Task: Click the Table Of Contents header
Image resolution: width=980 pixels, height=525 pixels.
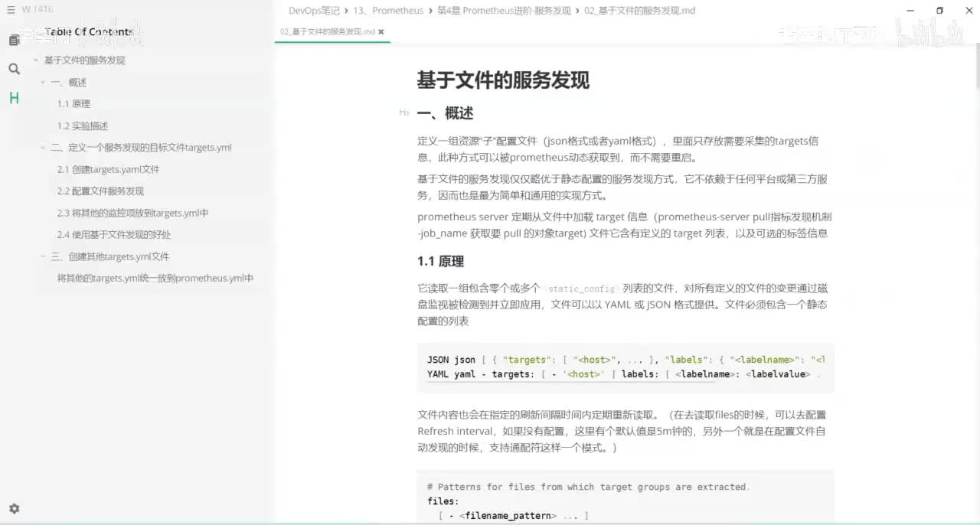Action: (x=89, y=32)
